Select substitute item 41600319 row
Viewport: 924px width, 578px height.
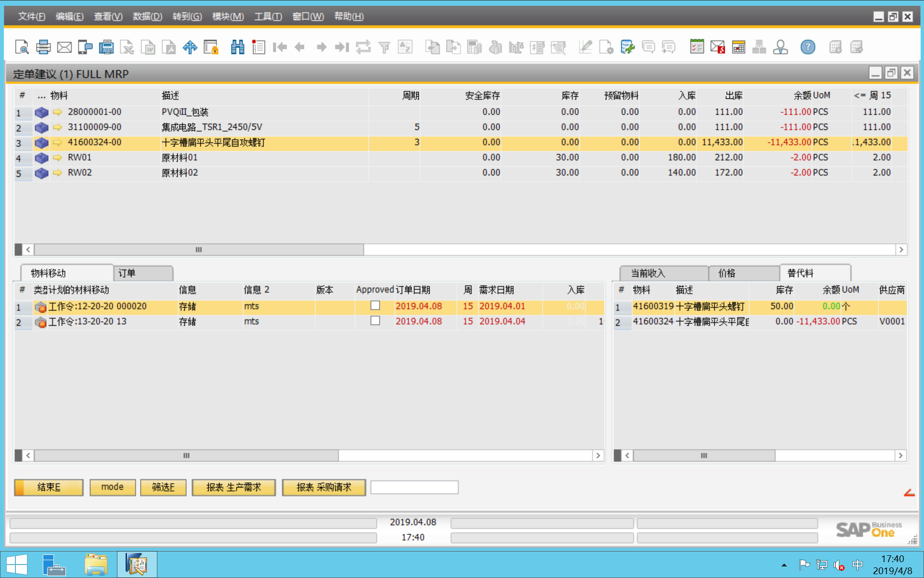click(760, 306)
